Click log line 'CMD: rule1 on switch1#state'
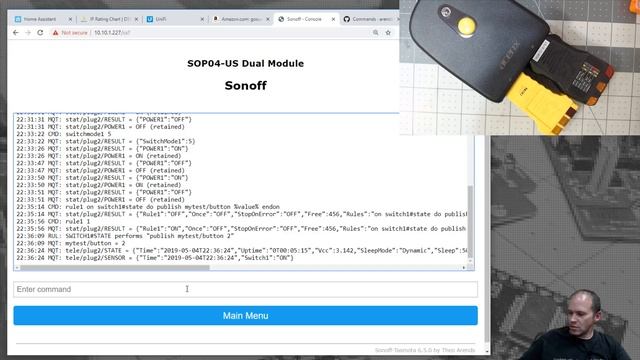The image size is (640, 360). tap(148, 207)
